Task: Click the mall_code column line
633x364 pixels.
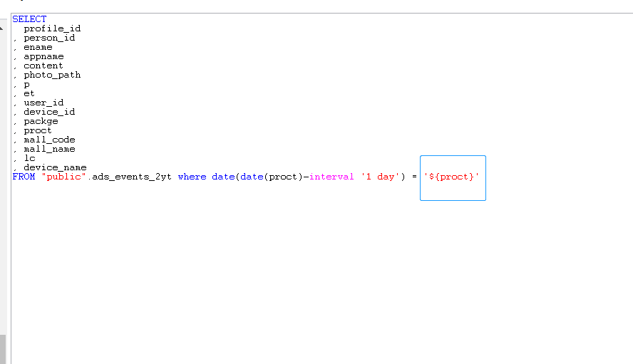Action: [x=49, y=140]
